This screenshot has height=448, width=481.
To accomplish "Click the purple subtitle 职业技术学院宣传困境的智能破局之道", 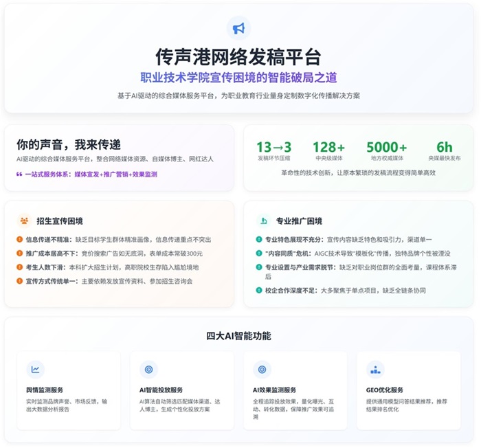I will click(238, 78).
